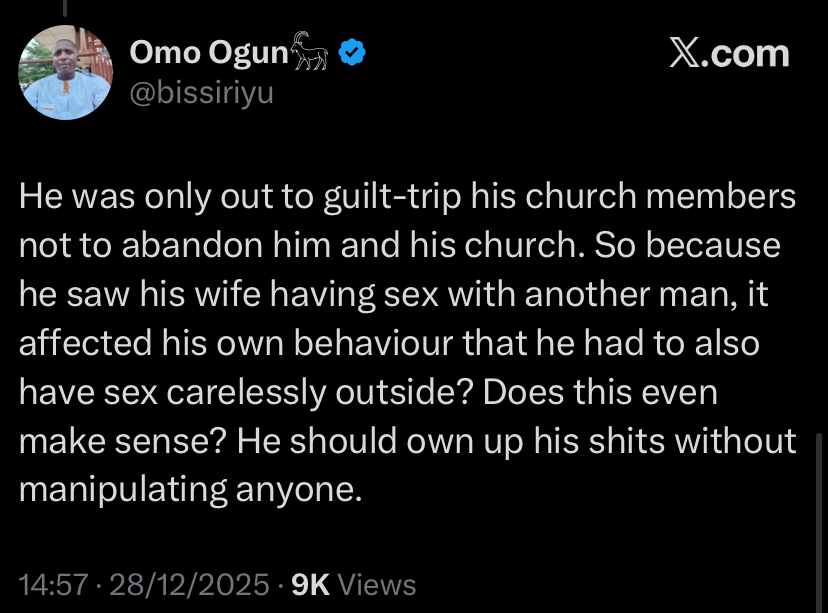Select the Views label
Image resolution: width=828 pixels, height=613 pixels.
click(x=378, y=584)
